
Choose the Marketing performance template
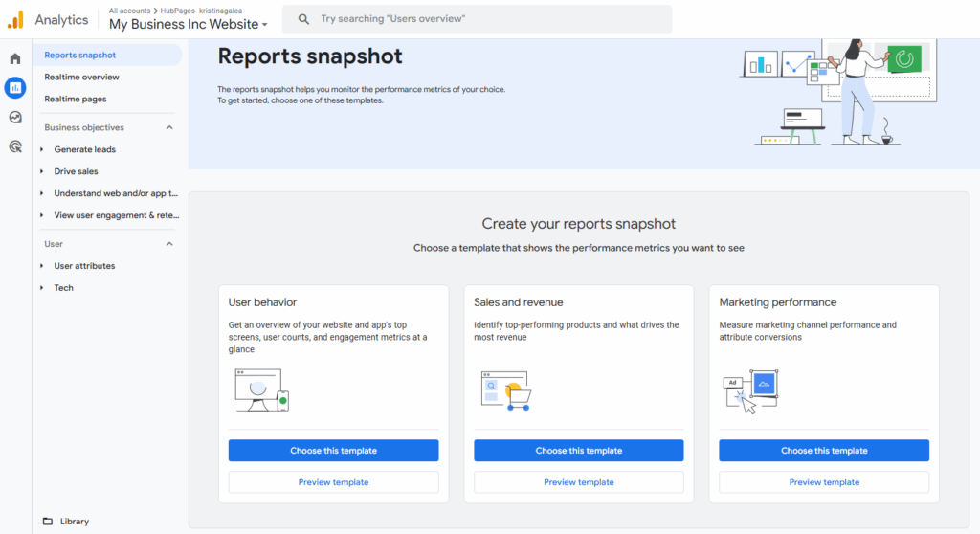(824, 450)
